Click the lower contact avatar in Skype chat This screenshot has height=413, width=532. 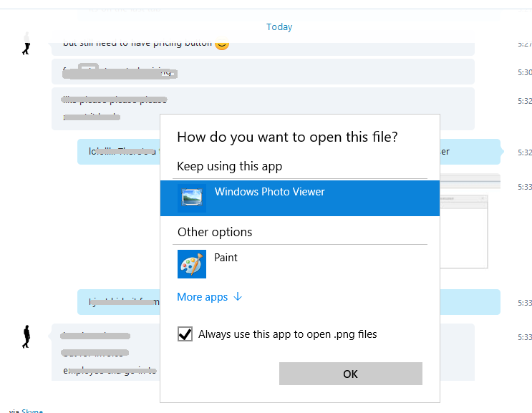[x=26, y=336]
